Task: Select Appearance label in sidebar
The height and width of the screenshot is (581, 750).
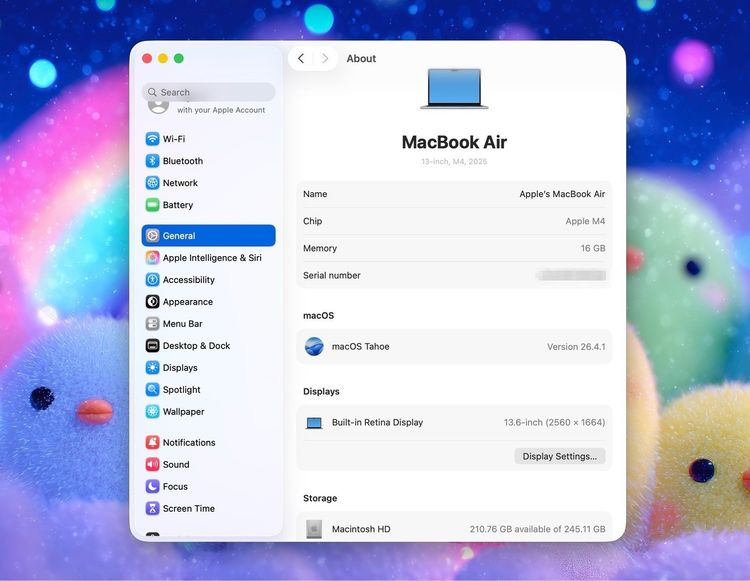Action: 188,301
